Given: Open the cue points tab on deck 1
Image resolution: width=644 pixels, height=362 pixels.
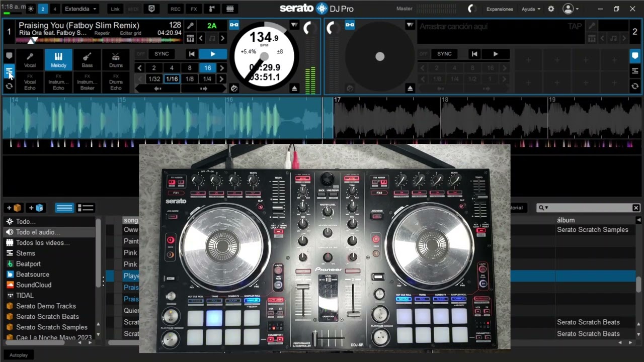Looking at the screenshot, I should pyautogui.click(x=9, y=56).
